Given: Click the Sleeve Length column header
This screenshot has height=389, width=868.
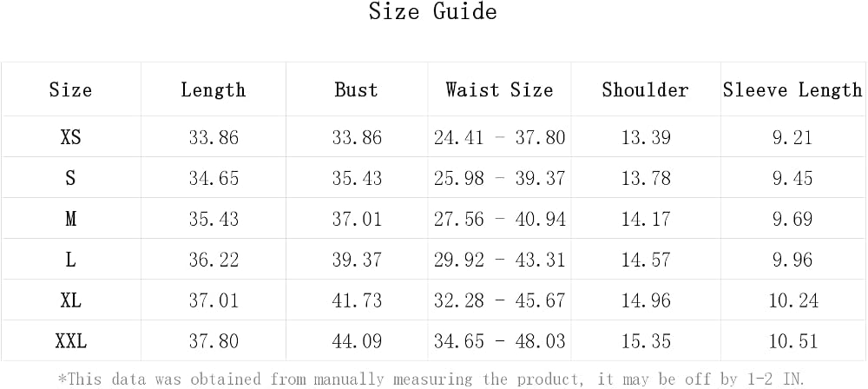Looking at the screenshot, I should [792, 89].
